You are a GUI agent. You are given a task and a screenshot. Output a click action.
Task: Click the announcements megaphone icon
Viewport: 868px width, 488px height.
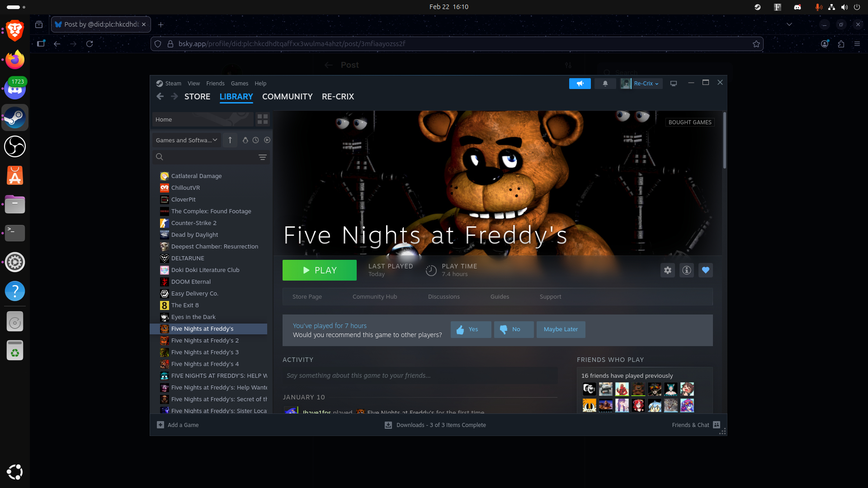pos(580,84)
